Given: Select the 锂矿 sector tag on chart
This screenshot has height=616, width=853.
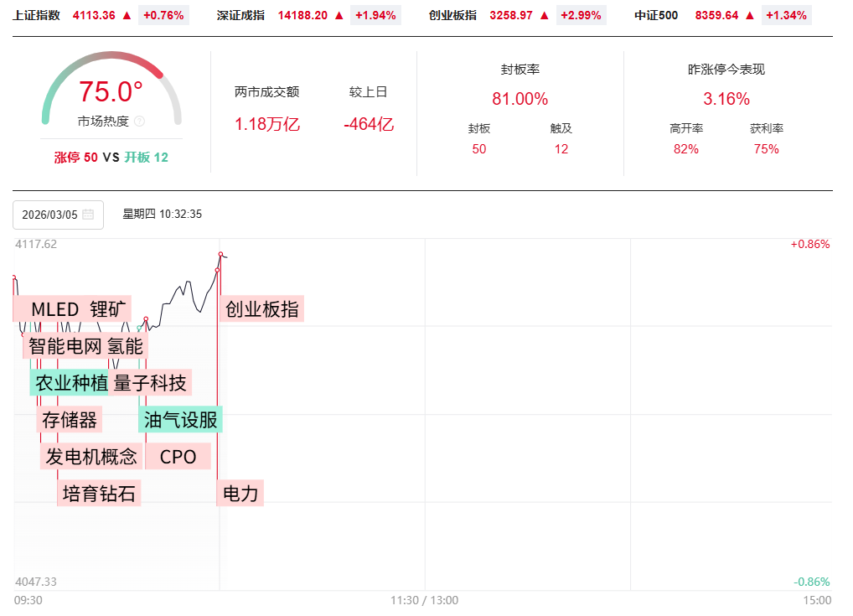Looking at the screenshot, I should pos(110,308).
